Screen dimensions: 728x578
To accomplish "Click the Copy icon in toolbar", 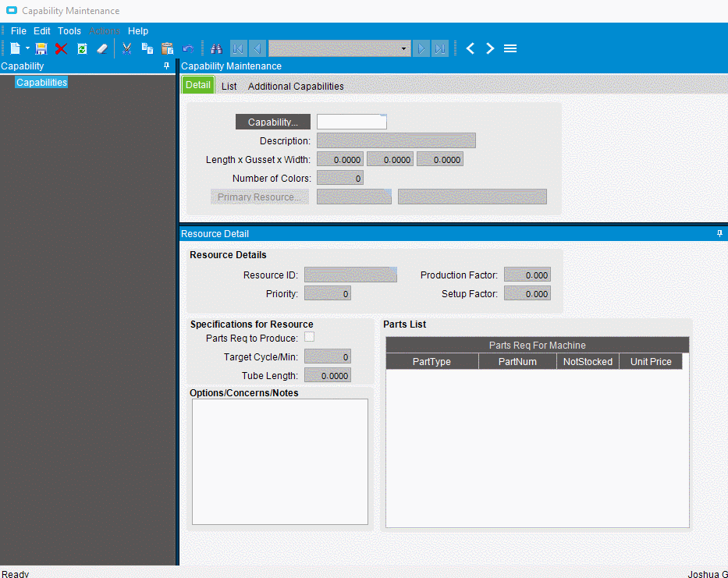I will (147, 48).
